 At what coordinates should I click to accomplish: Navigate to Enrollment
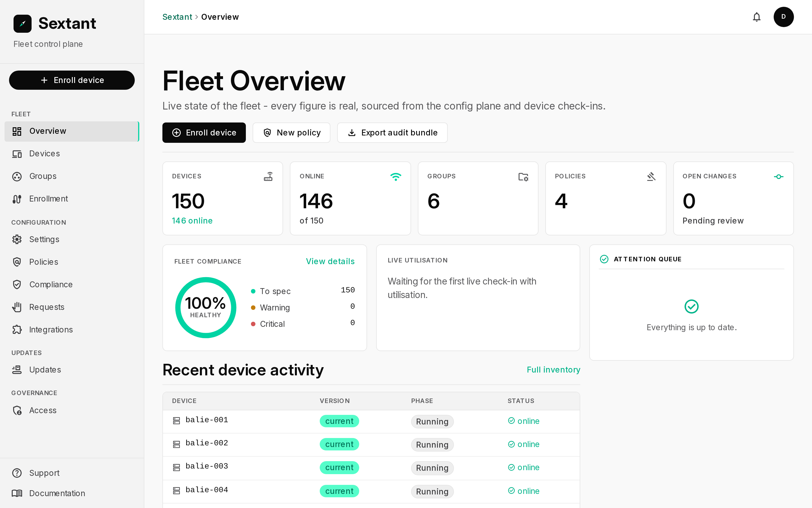coord(72,199)
